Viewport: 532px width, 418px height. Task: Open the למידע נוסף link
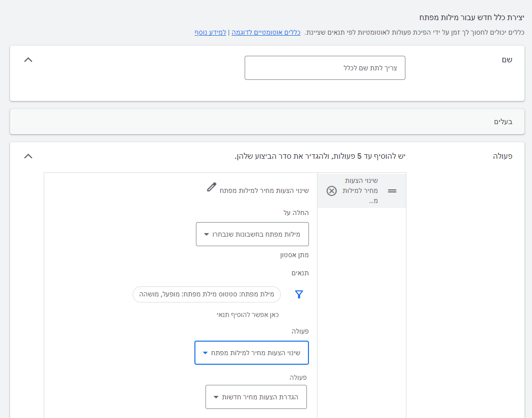[x=210, y=33]
